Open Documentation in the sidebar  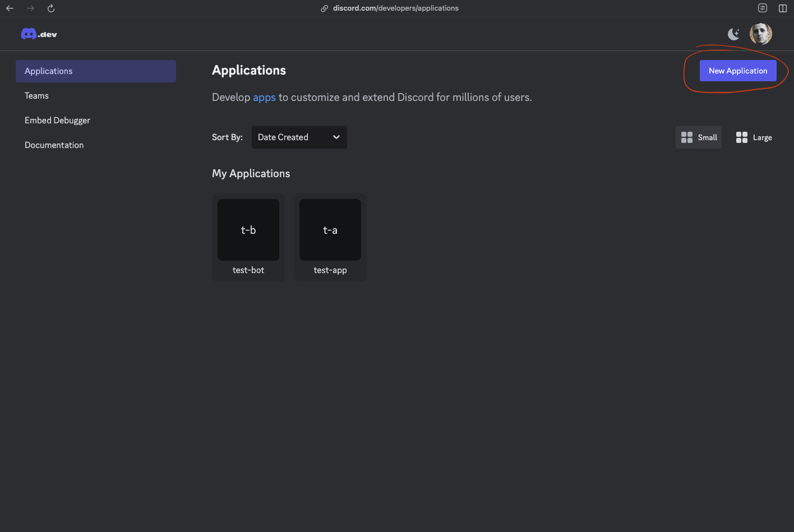click(54, 145)
